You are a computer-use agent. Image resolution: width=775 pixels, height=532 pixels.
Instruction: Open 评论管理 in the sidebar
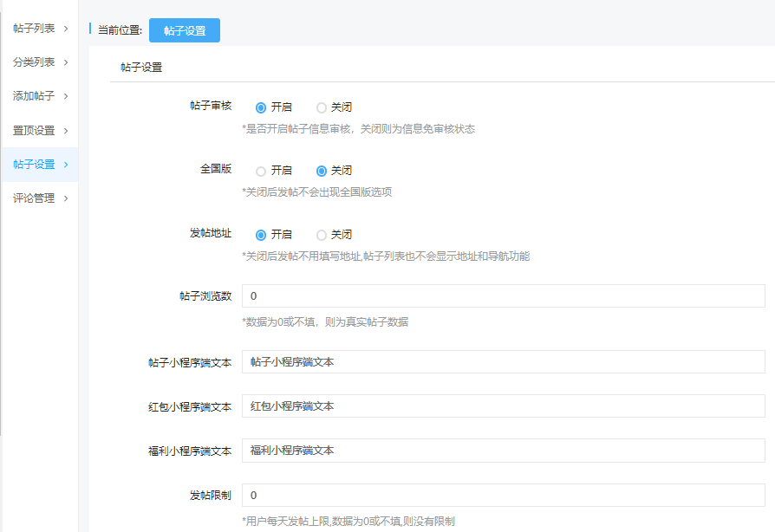click(x=34, y=198)
